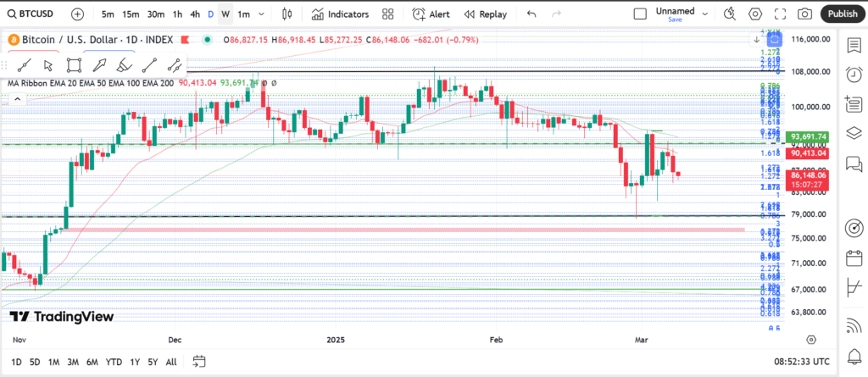This screenshot has height=377, width=868.
Task: Set the range to YTD
Action: tap(114, 362)
